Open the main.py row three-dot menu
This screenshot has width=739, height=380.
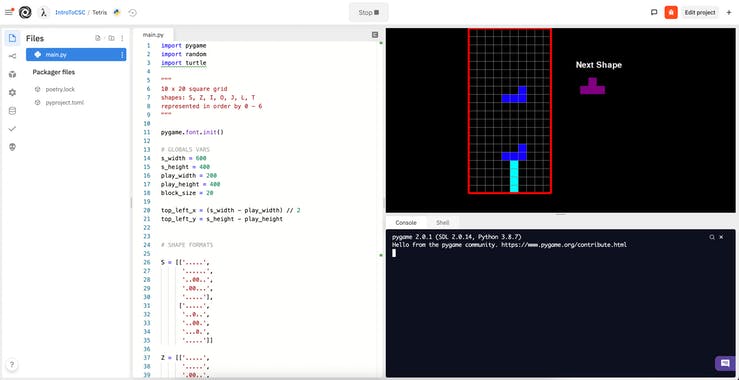pyautogui.click(x=122, y=55)
